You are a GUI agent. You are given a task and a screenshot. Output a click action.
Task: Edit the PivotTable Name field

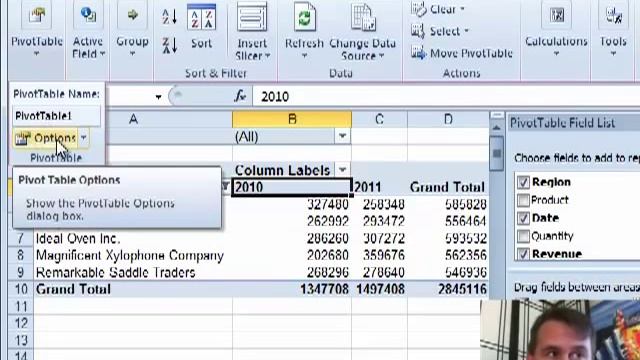coord(56,116)
